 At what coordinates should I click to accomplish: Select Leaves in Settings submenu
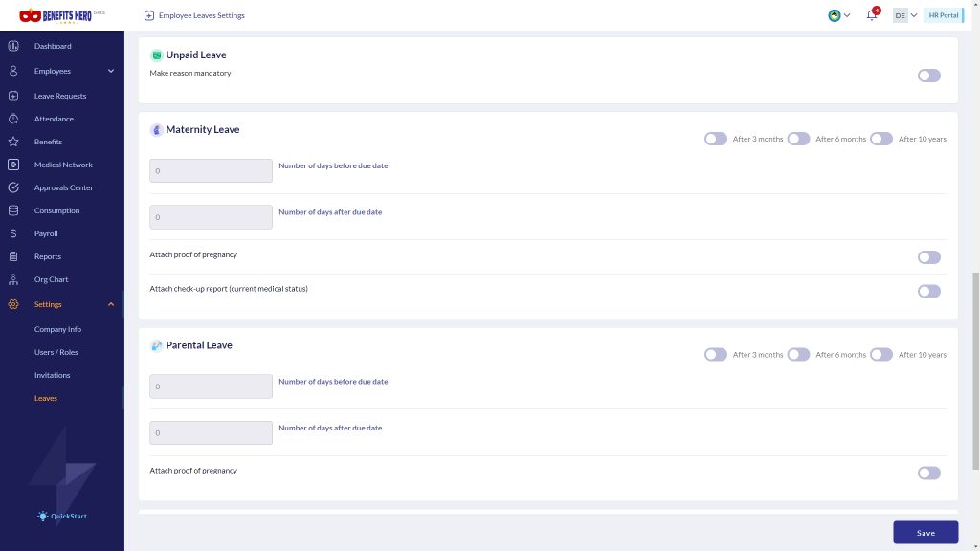click(46, 398)
